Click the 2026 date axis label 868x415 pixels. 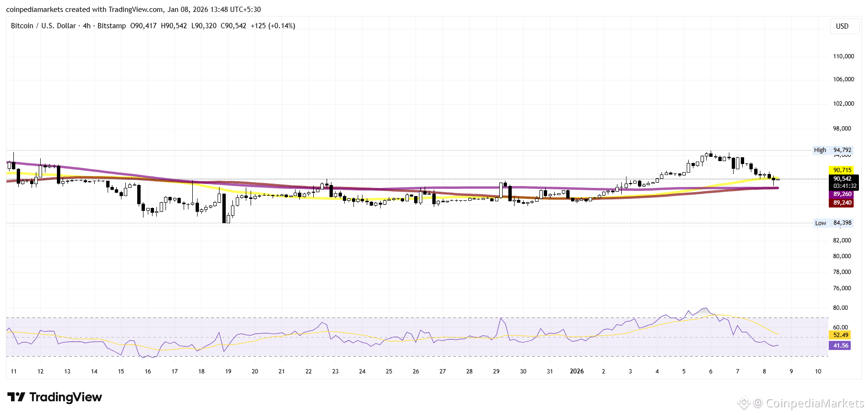coord(577,371)
